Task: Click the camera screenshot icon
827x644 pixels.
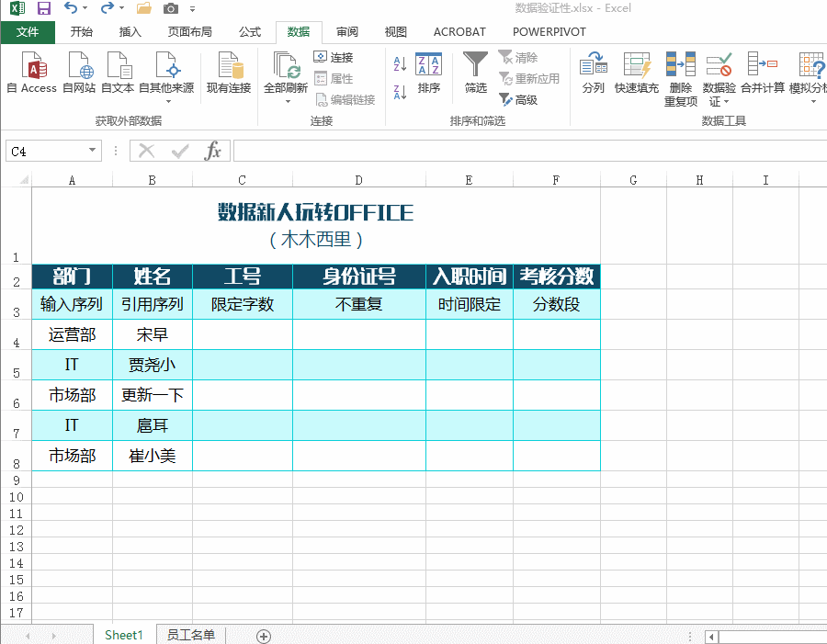Action: tap(170, 8)
